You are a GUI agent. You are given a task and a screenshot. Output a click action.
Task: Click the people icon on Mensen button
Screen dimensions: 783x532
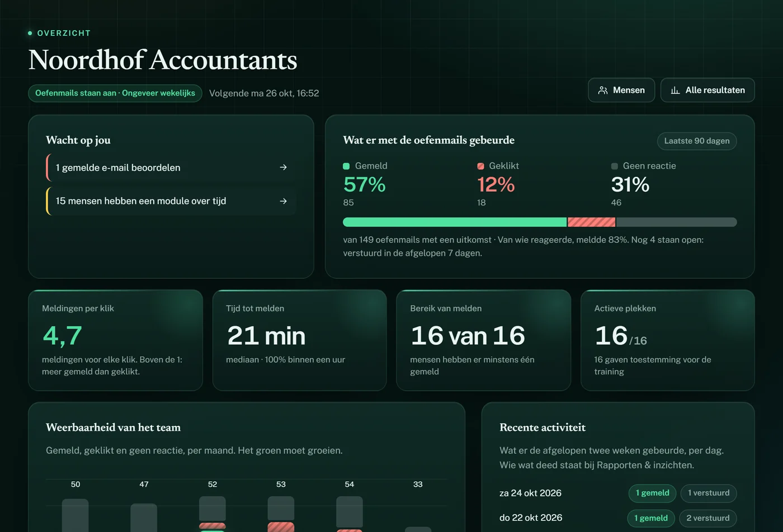coord(603,90)
